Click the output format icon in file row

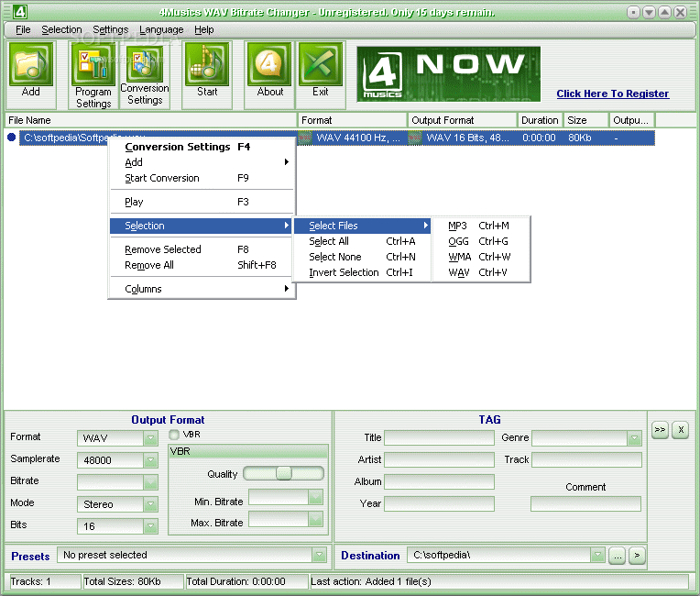coord(415,138)
